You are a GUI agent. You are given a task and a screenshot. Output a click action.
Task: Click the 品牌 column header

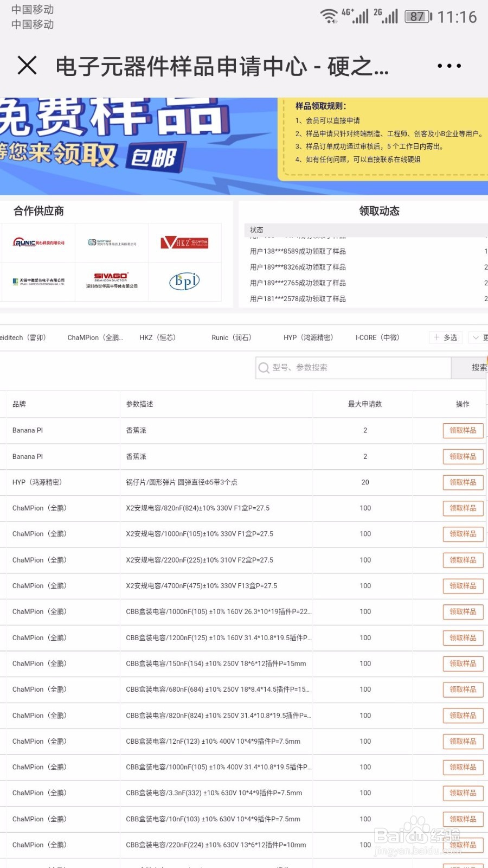20,404
